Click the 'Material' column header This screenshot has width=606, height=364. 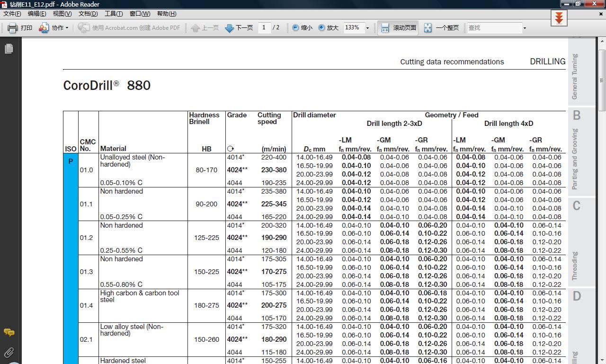113,149
